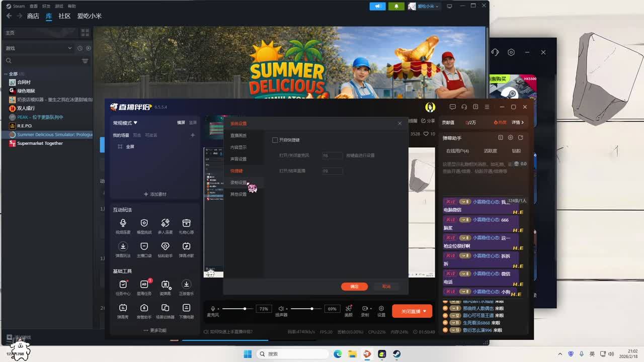Close the 系统设置 dialog
The image size is (644, 362).
click(x=400, y=124)
